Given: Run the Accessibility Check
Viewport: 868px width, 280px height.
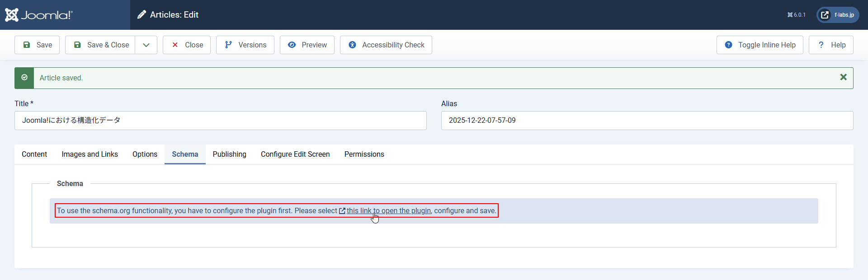Looking at the screenshot, I should (x=386, y=45).
